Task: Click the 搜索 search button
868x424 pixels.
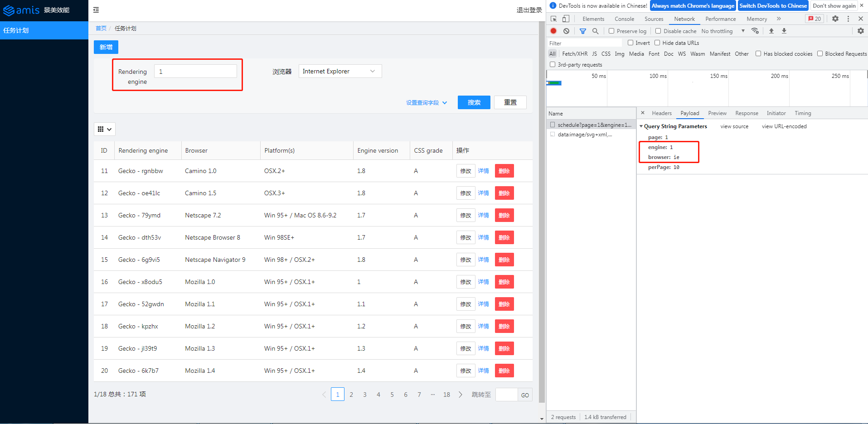Action: tap(474, 102)
